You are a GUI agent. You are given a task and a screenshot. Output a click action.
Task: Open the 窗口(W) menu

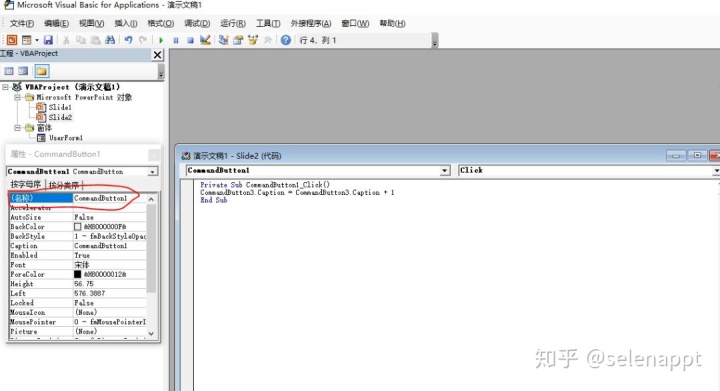click(355, 23)
